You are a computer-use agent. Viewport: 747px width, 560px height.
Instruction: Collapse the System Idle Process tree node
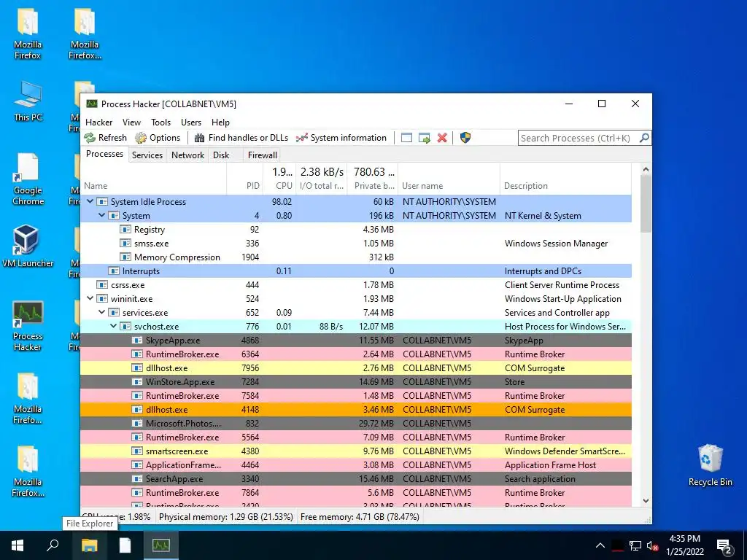click(x=90, y=201)
